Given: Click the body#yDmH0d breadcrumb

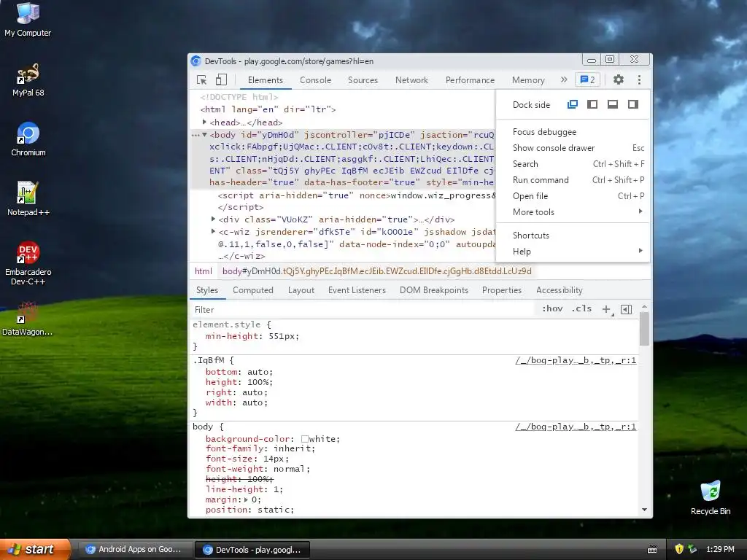Looking at the screenshot, I should pyautogui.click(x=377, y=271).
